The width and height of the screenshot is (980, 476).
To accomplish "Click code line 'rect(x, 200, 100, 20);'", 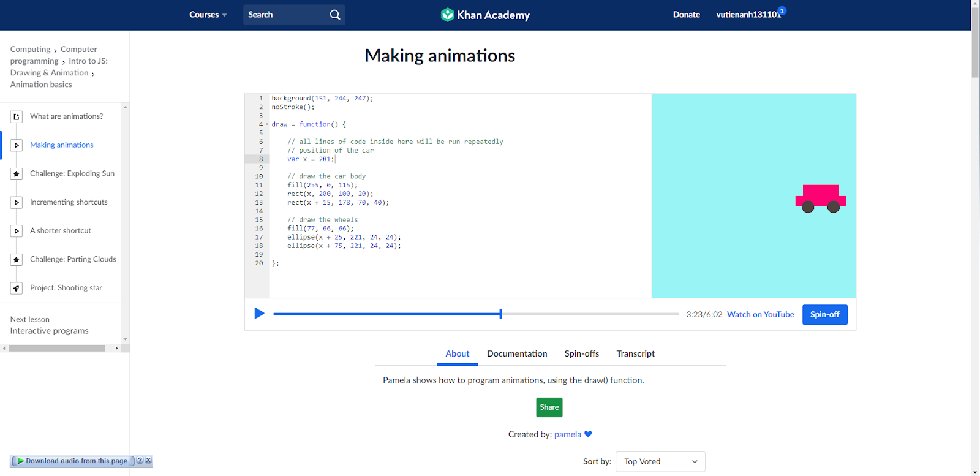I will pyautogui.click(x=330, y=194).
